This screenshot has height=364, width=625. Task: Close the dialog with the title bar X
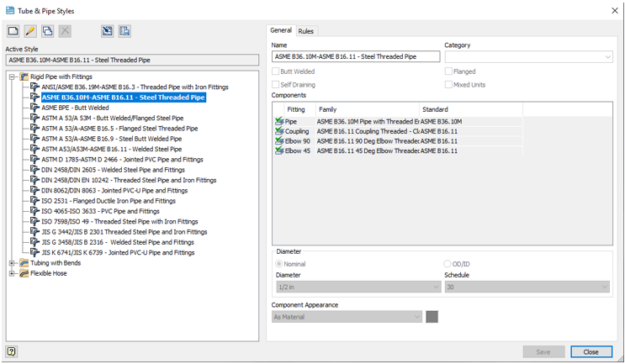pyautogui.click(x=615, y=11)
